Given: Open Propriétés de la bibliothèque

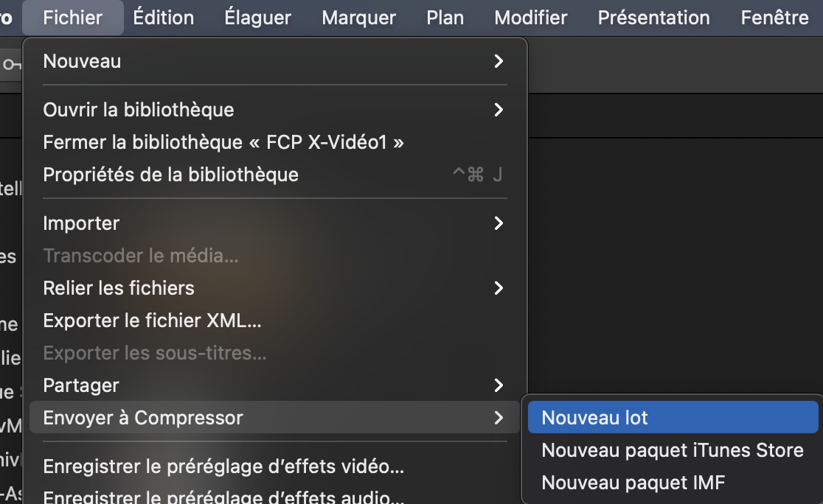Looking at the screenshot, I should (170, 175).
